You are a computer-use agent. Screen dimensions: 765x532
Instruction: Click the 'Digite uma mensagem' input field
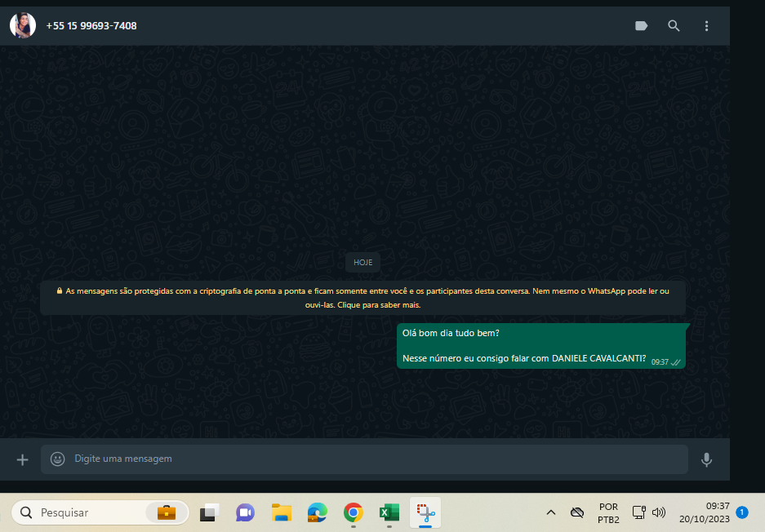[x=367, y=459]
